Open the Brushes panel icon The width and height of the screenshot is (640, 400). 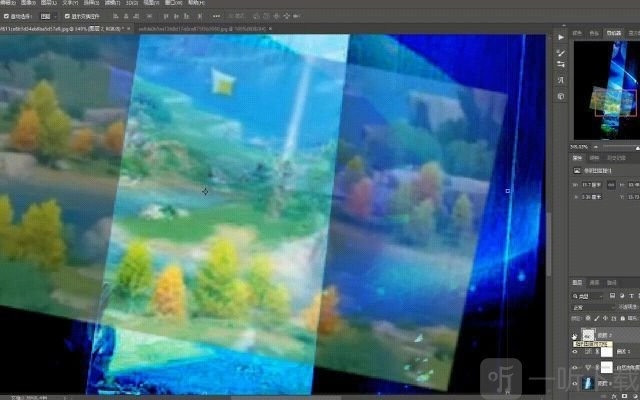(561, 51)
